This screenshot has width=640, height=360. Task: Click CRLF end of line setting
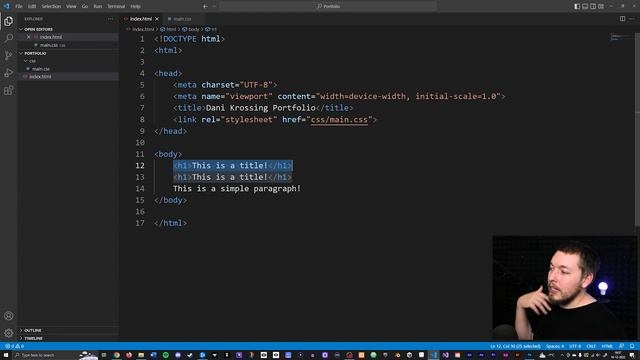(591, 346)
